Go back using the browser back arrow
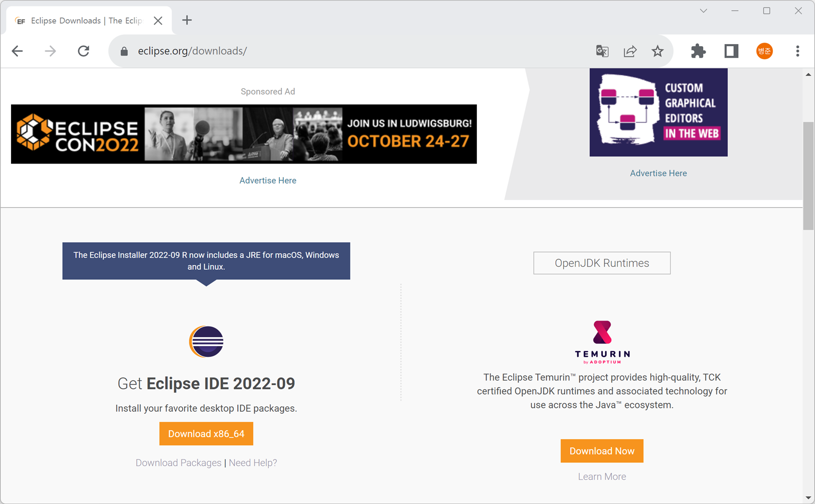 (18, 51)
